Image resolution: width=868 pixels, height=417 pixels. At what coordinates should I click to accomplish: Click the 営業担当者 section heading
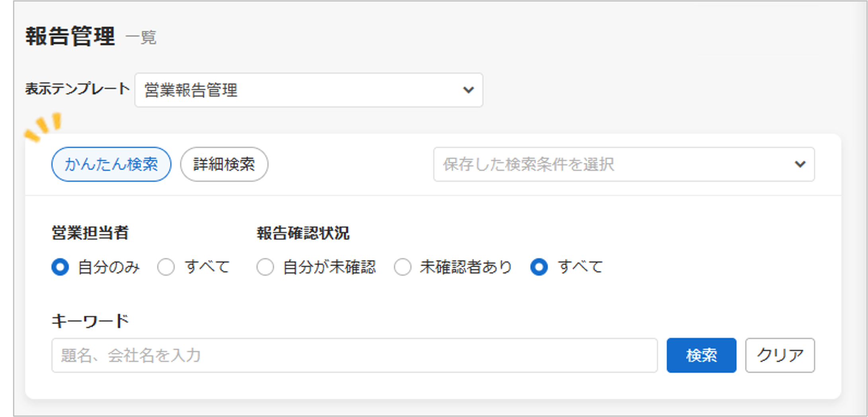coord(90,233)
